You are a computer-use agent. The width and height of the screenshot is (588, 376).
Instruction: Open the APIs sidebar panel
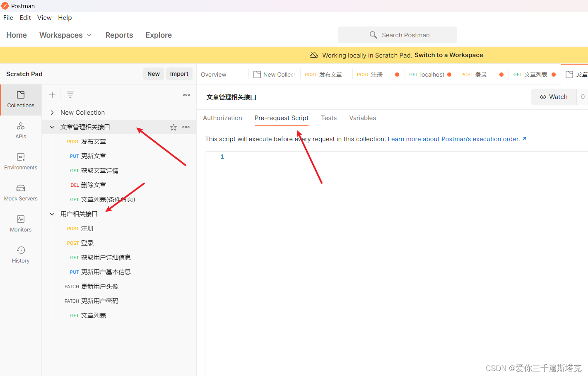(x=21, y=131)
